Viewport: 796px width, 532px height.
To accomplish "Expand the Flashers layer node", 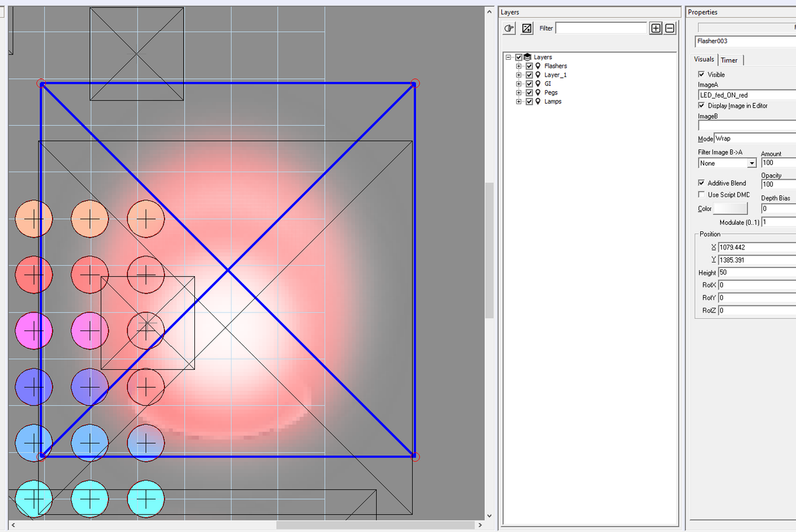I will pyautogui.click(x=519, y=66).
